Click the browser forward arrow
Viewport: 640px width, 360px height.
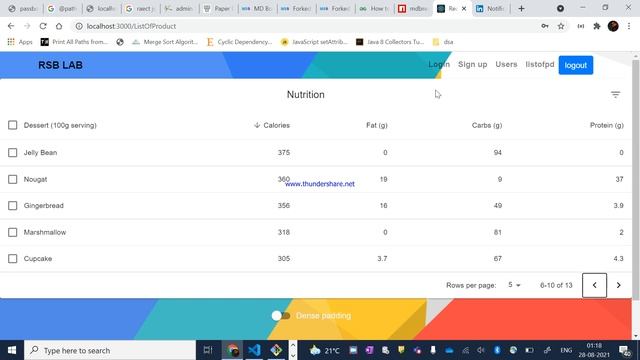click(x=27, y=26)
